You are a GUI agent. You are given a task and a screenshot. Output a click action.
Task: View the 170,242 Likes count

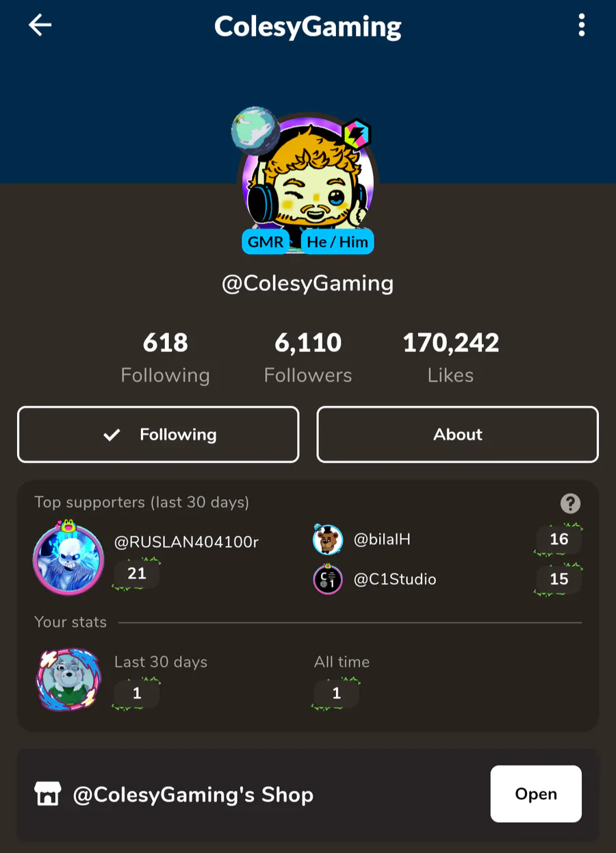point(450,357)
